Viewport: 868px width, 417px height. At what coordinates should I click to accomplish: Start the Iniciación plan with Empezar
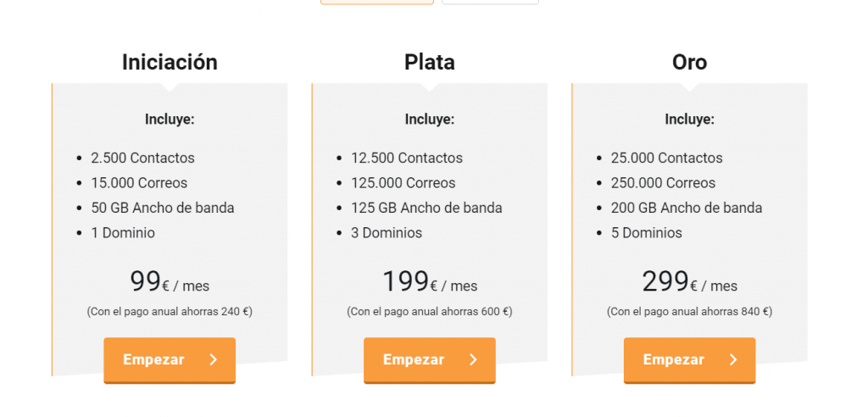[170, 360]
